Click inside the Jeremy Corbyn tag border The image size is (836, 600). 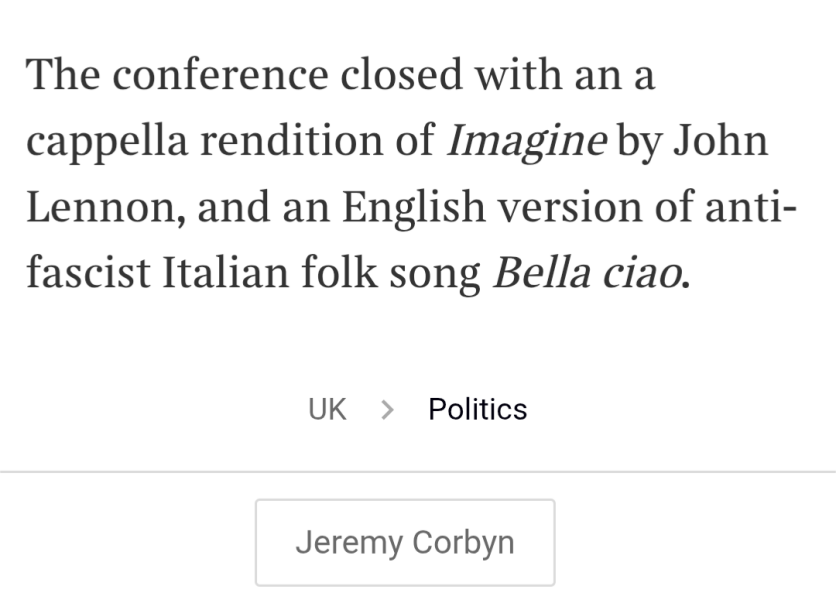click(405, 541)
